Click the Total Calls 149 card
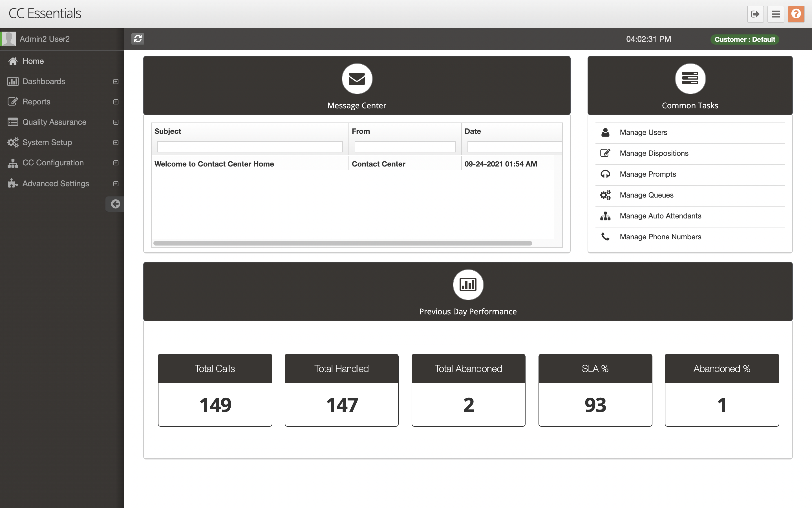The image size is (812, 508). [x=215, y=390]
